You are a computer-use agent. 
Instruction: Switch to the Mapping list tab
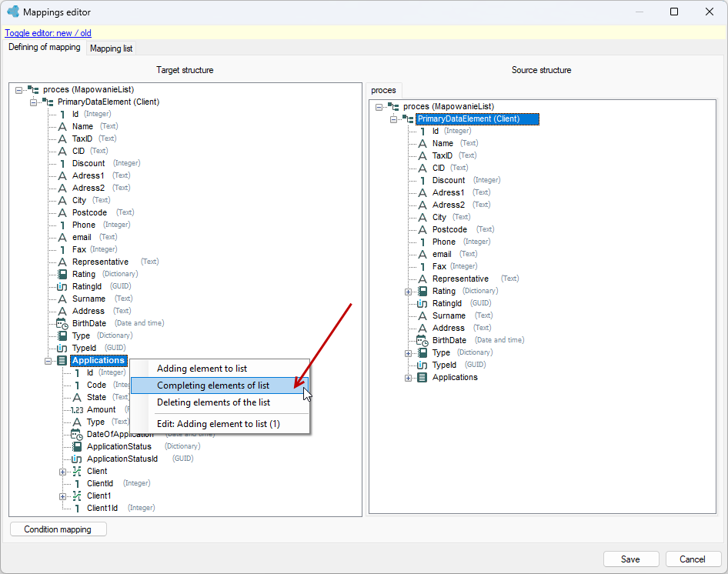[x=111, y=48]
